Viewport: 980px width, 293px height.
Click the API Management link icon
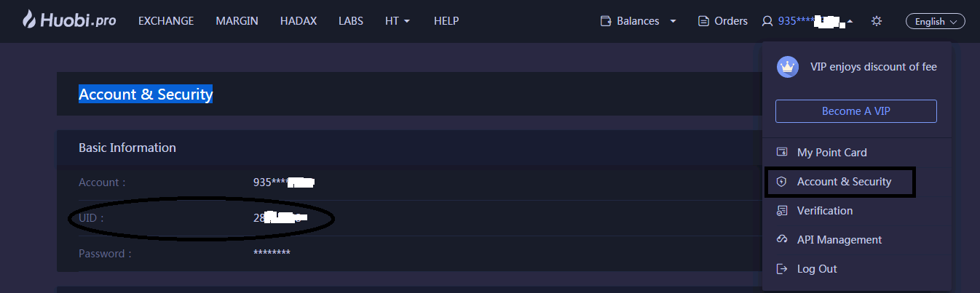tap(783, 240)
